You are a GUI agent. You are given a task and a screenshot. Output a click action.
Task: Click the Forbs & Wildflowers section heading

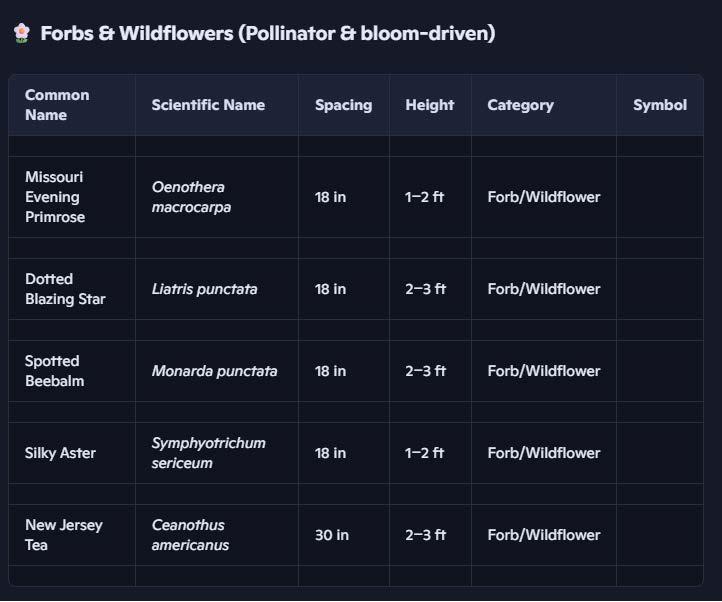[x=268, y=33]
